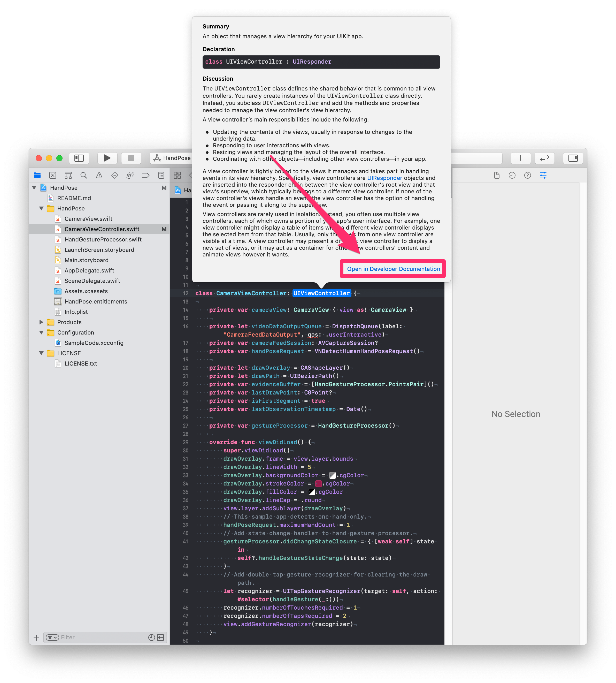This screenshot has height=683, width=616.
Task: Toggle the Navigator sidebar visibility
Action: (x=79, y=158)
